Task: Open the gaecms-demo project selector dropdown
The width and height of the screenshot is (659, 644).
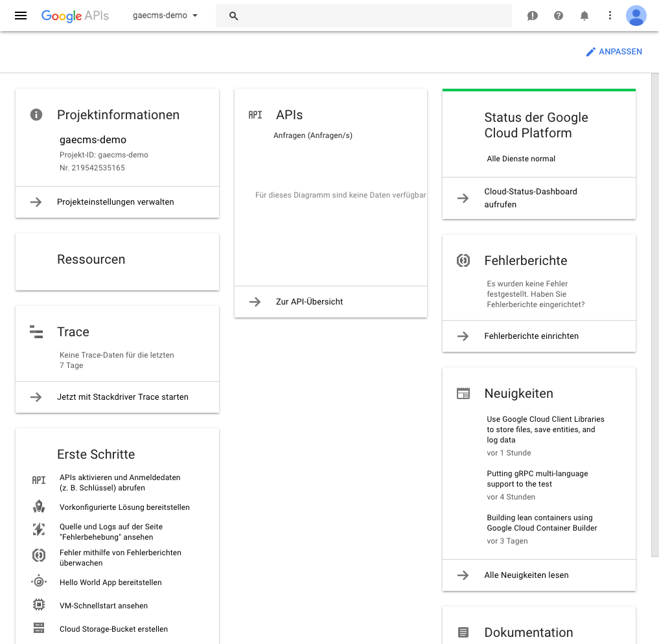Action: coord(165,16)
